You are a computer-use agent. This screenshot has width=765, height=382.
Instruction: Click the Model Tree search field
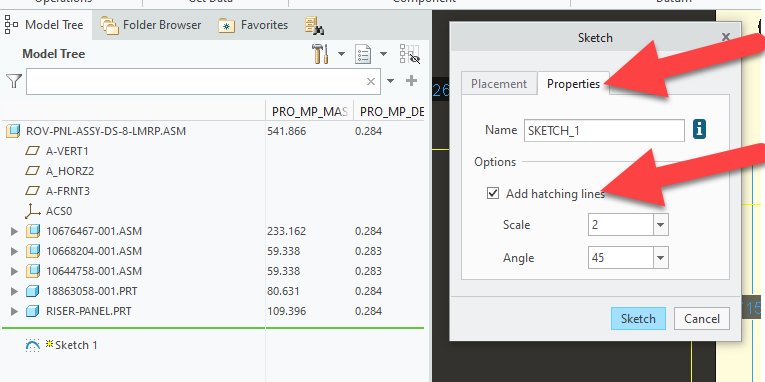[203, 81]
